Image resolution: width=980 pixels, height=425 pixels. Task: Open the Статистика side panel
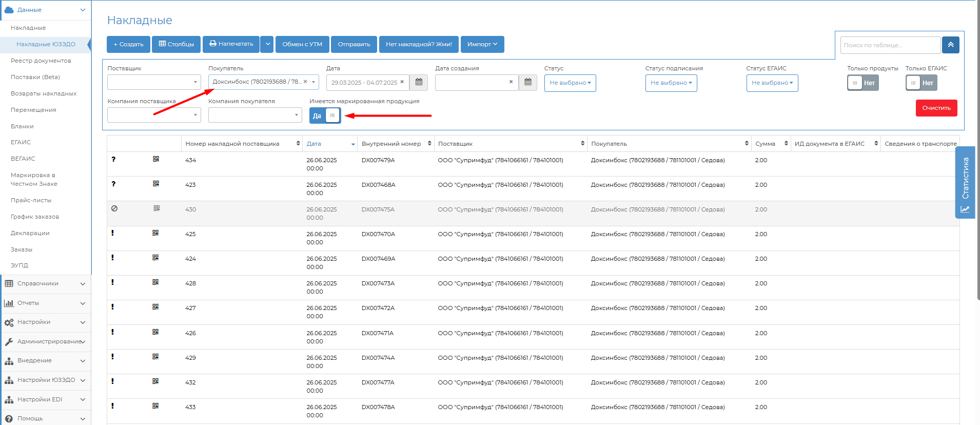[x=965, y=182]
